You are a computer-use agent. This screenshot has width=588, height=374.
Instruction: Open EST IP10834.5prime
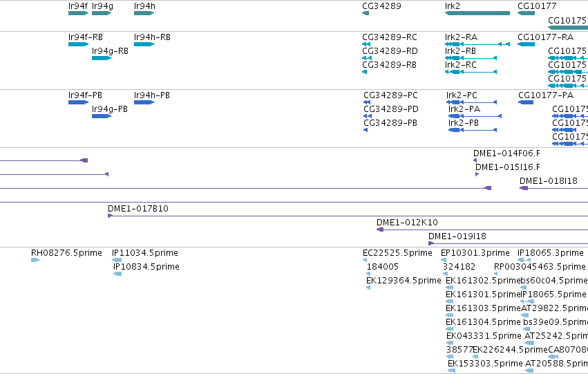(117, 274)
